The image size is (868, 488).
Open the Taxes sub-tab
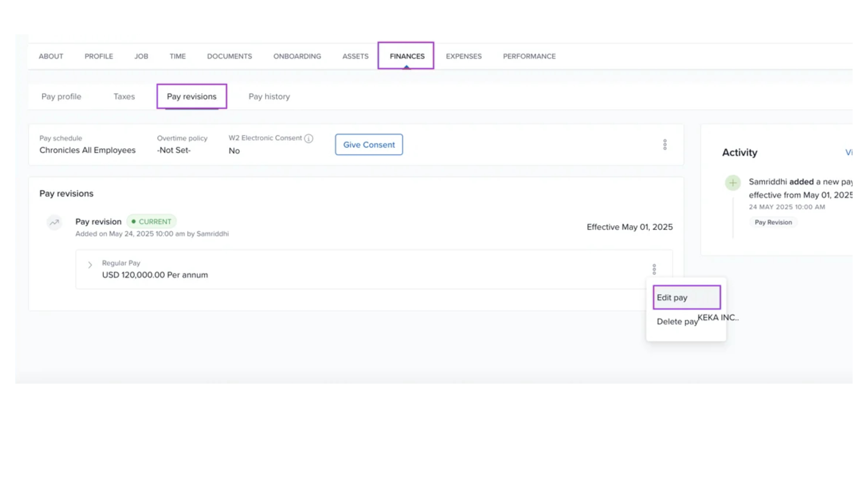click(124, 97)
